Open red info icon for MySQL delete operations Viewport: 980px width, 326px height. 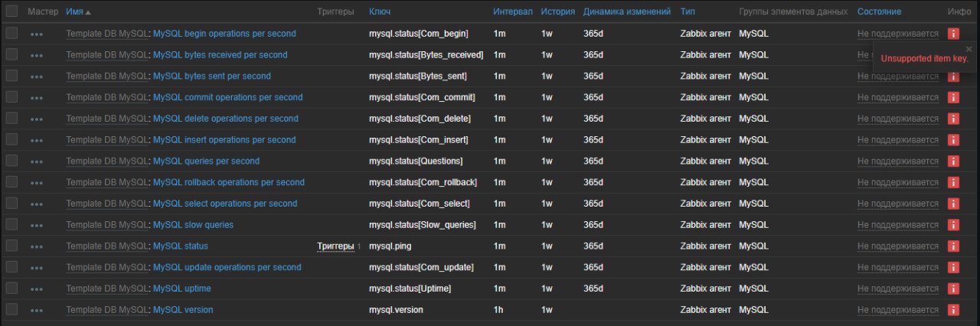click(953, 119)
